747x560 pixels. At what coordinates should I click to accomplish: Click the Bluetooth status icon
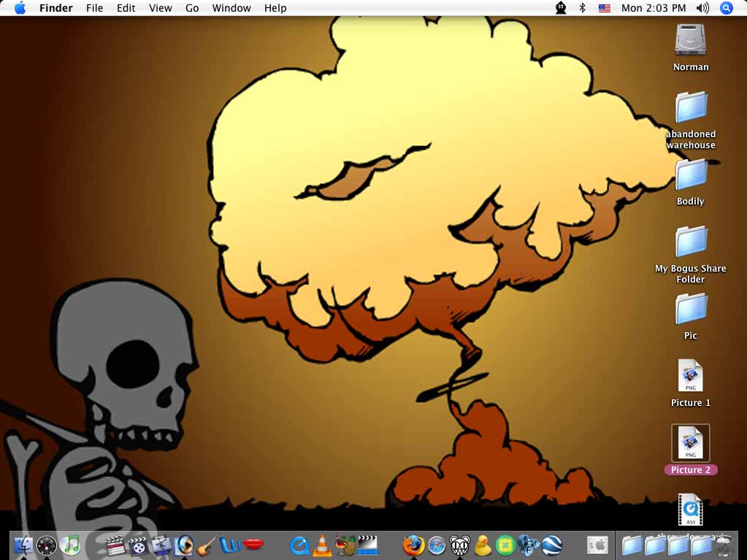pyautogui.click(x=582, y=8)
